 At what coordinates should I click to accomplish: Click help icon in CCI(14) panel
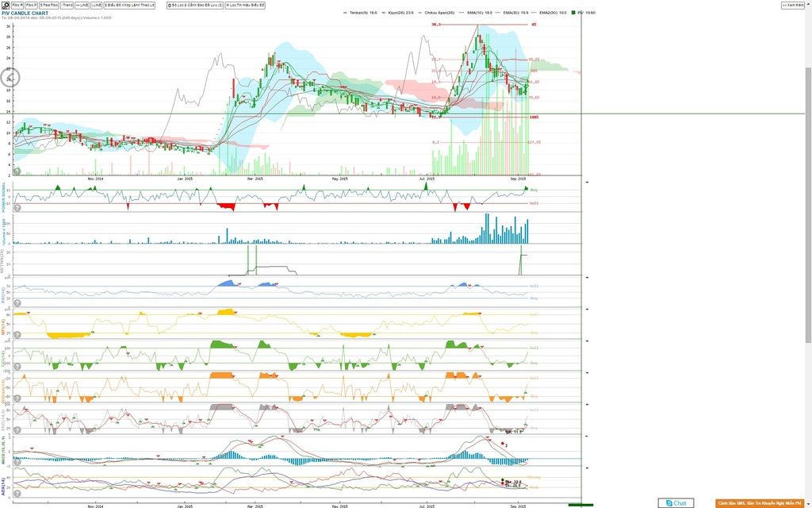[x=17, y=367]
